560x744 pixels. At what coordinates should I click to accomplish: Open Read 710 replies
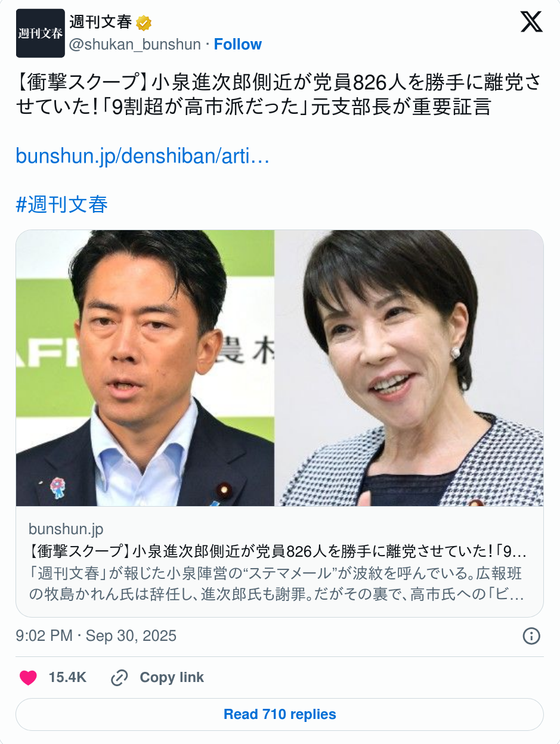280,714
